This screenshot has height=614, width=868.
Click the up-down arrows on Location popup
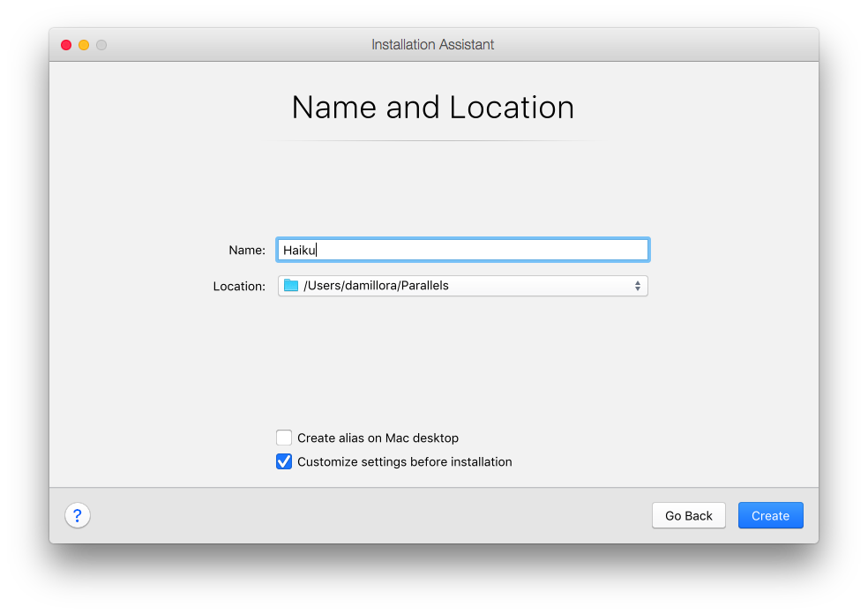click(637, 286)
